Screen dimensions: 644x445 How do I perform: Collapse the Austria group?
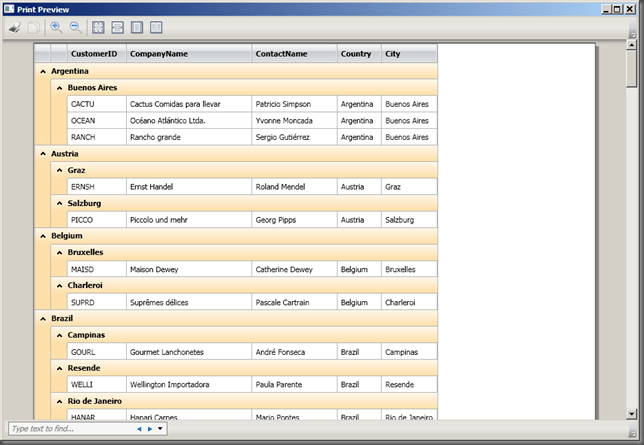(x=43, y=154)
